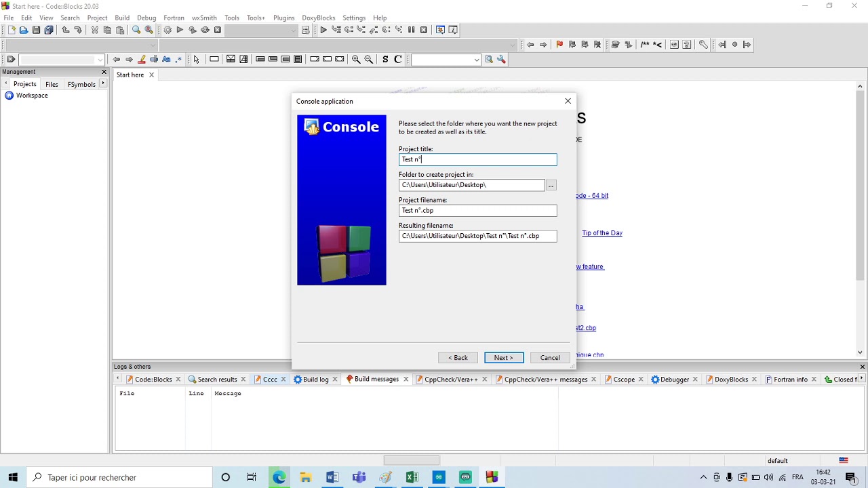Click the Folder to create project in field
The height and width of the screenshot is (488, 868).
point(471,185)
